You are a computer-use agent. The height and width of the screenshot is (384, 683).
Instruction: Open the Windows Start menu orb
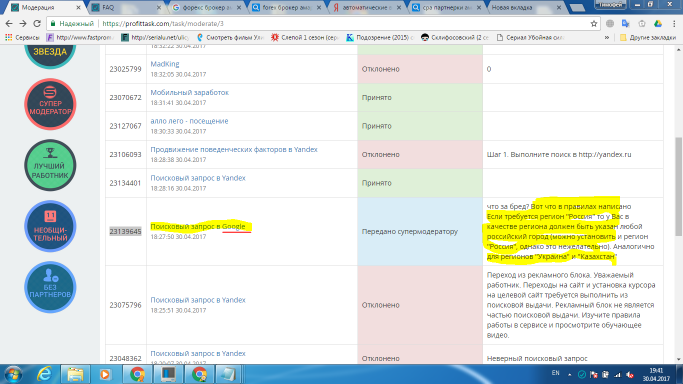(x=13, y=374)
